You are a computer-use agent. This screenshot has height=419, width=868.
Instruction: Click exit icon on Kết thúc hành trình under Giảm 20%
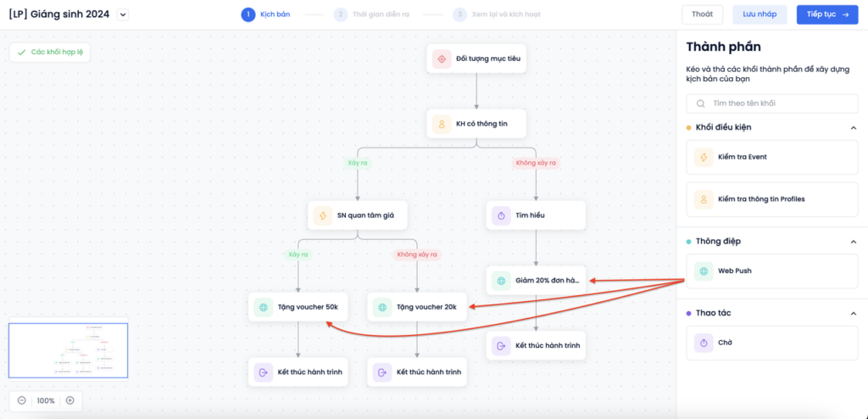point(501,345)
